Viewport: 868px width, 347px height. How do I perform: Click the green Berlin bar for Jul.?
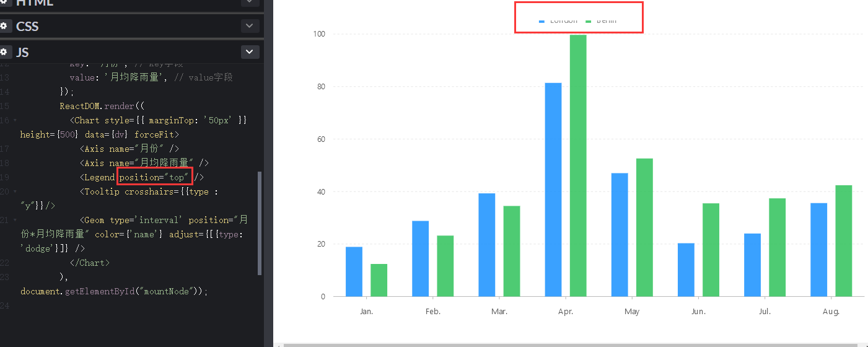(x=778, y=247)
